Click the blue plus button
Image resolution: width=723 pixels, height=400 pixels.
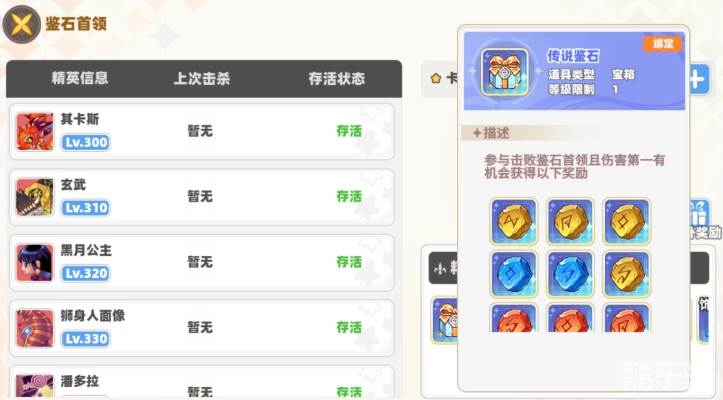698,80
